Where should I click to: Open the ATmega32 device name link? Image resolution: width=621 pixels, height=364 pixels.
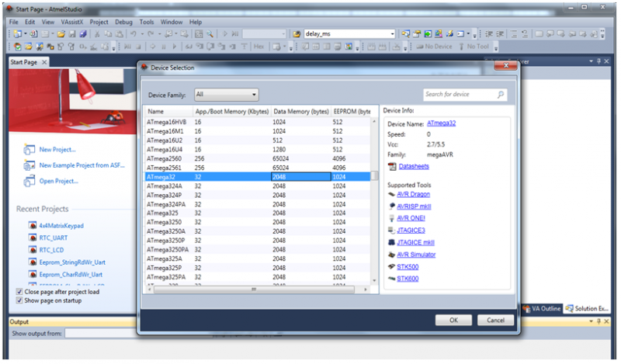(441, 123)
